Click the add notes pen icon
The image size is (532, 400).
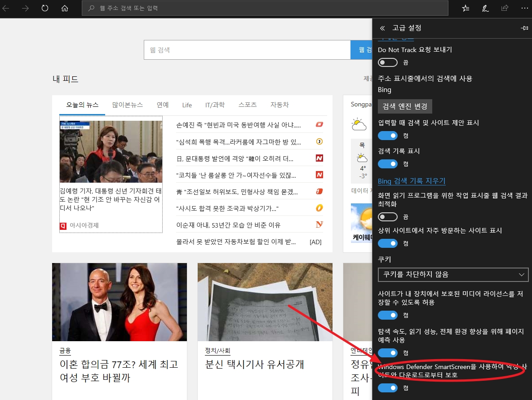(485, 8)
